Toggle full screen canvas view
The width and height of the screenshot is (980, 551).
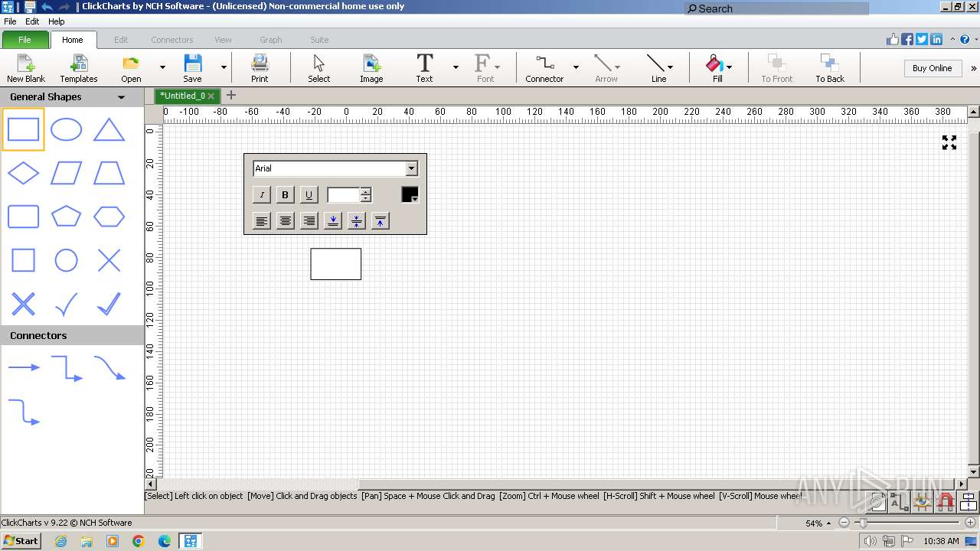pyautogui.click(x=949, y=142)
